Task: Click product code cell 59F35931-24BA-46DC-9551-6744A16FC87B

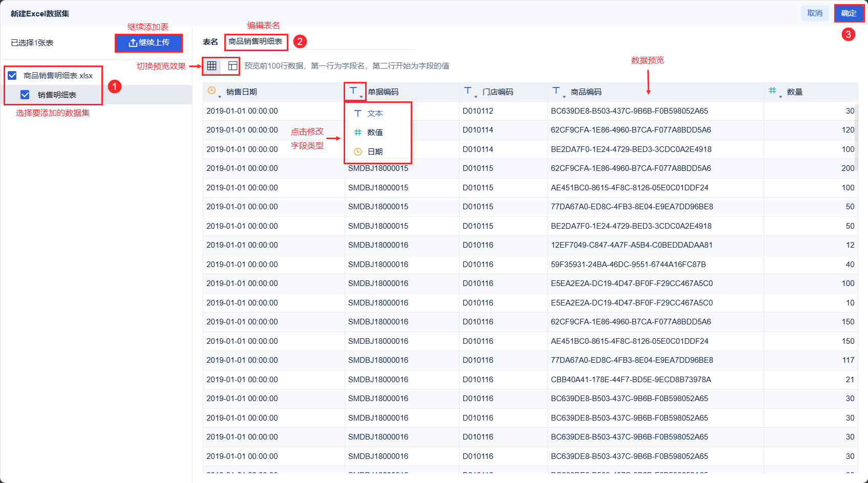Action: point(655,265)
